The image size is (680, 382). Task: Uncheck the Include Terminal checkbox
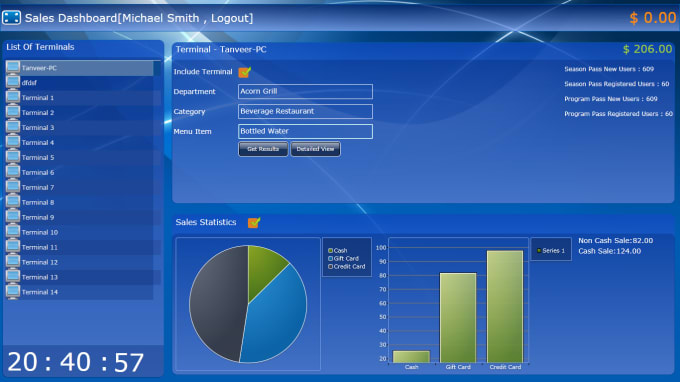[x=245, y=72]
